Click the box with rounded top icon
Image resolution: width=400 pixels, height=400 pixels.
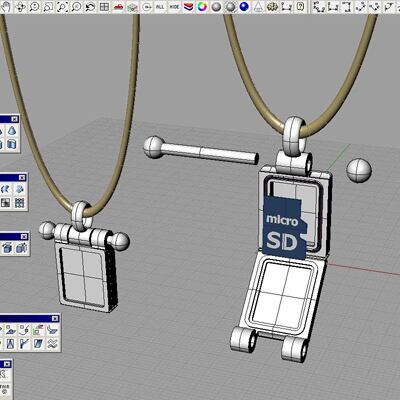[x=7, y=248]
